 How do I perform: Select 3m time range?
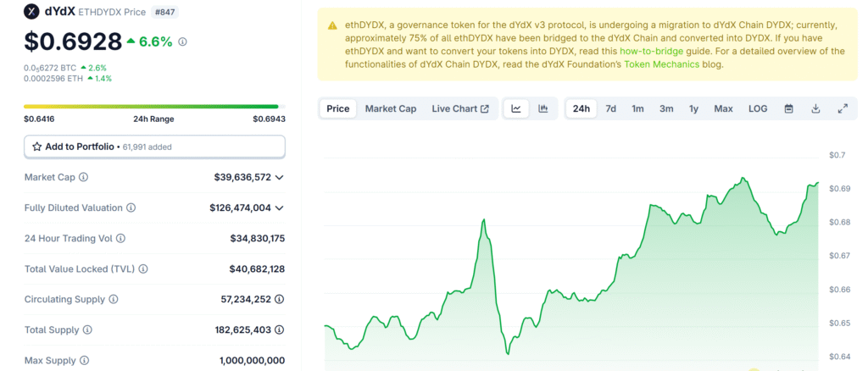(666, 109)
